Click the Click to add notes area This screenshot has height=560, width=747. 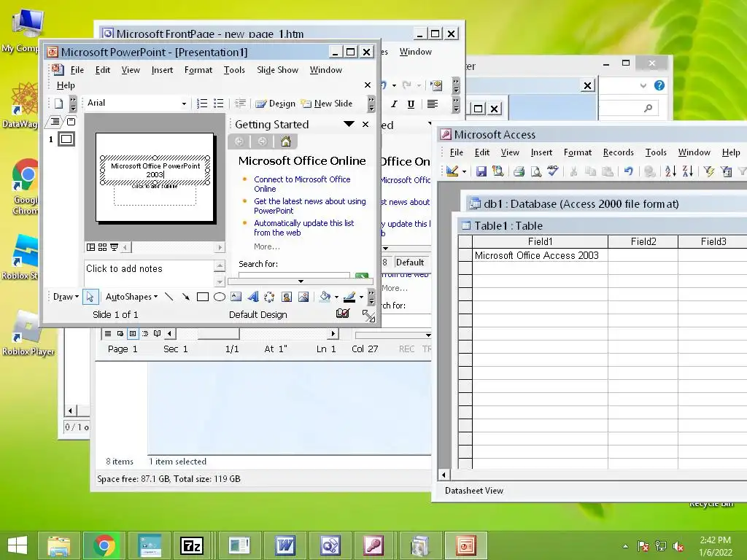point(149,273)
